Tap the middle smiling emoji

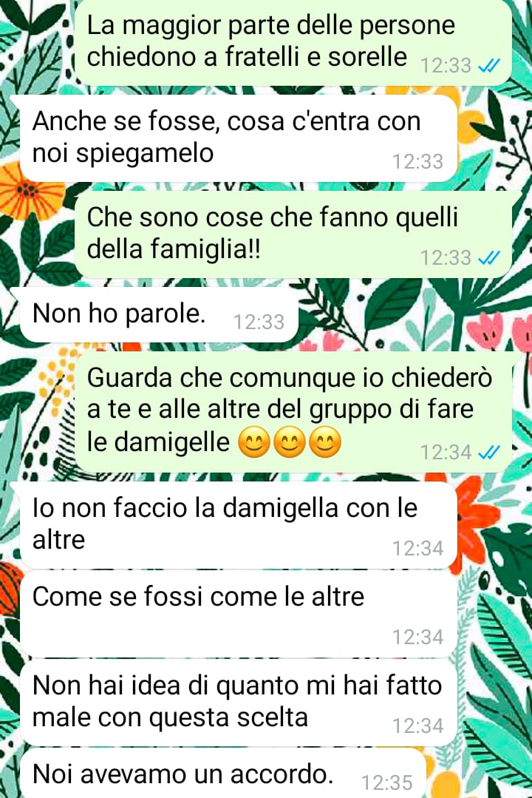pyautogui.click(x=290, y=442)
